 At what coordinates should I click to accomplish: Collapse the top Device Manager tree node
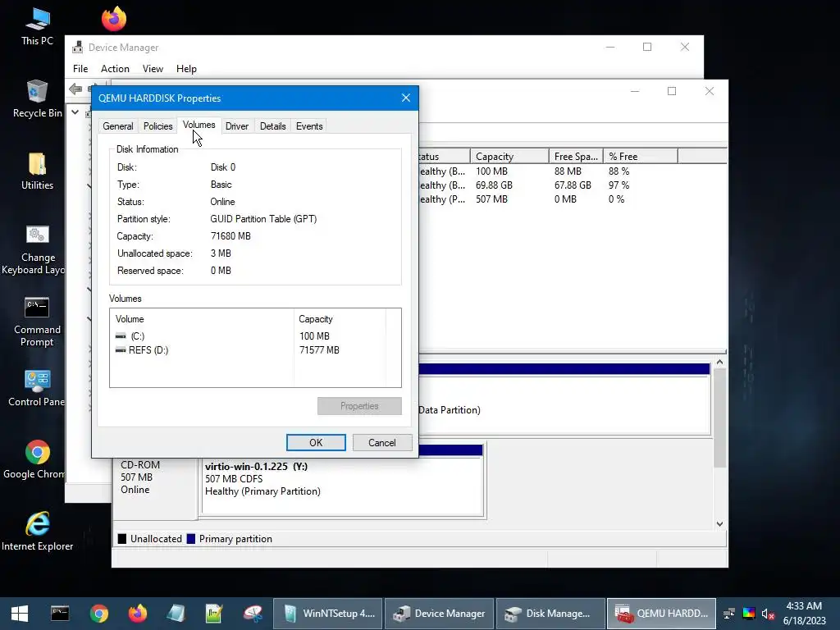[x=75, y=112]
